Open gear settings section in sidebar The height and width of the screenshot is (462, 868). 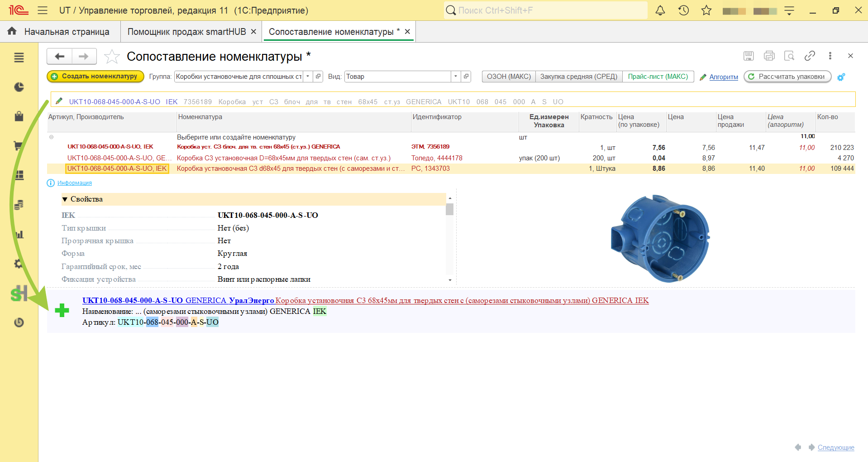point(19,264)
